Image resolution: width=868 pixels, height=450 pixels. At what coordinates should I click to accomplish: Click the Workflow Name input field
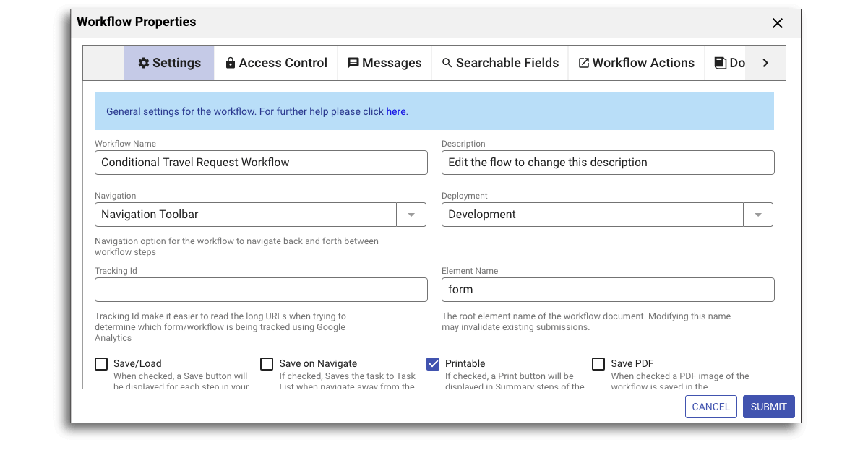tap(261, 163)
